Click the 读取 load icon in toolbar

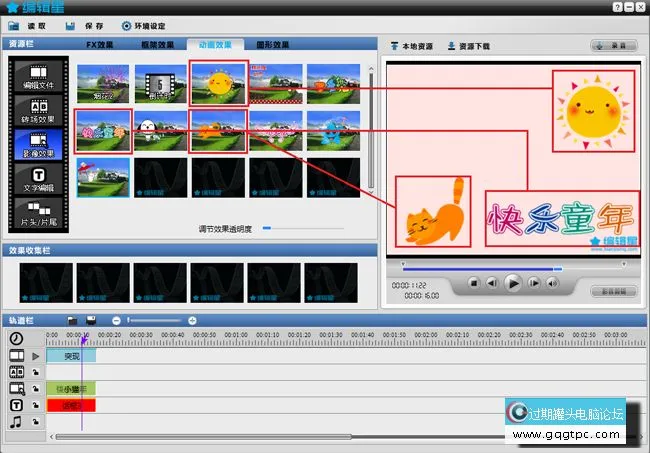pyautogui.click(x=13, y=26)
